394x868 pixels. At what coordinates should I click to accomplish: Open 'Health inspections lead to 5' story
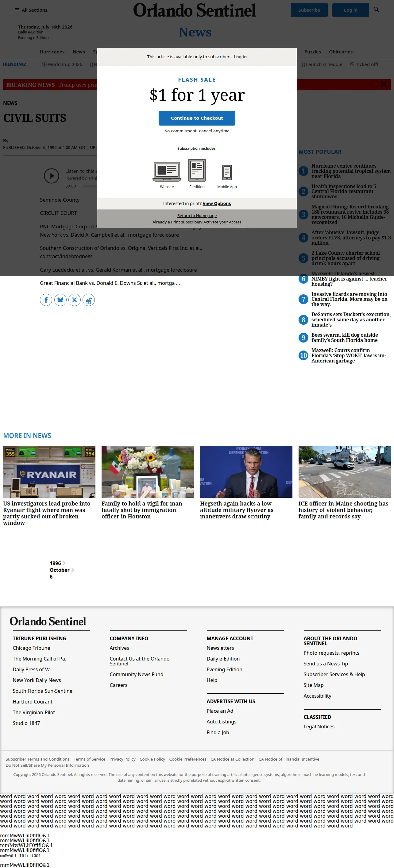click(x=344, y=192)
